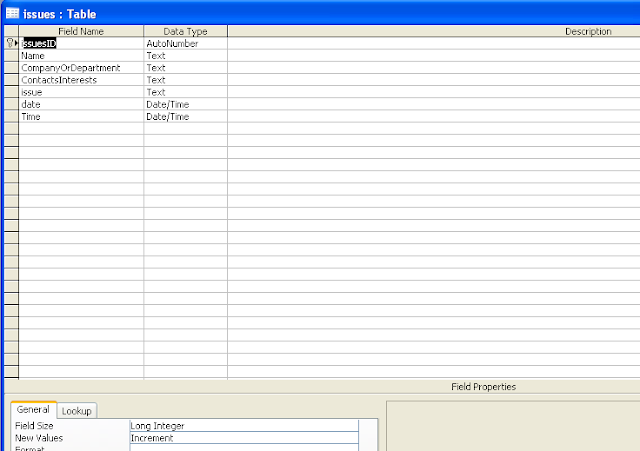The height and width of the screenshot is (451, 640).
Task: Open the Date/Time type of Time field
Action: (x=186, y=117)
